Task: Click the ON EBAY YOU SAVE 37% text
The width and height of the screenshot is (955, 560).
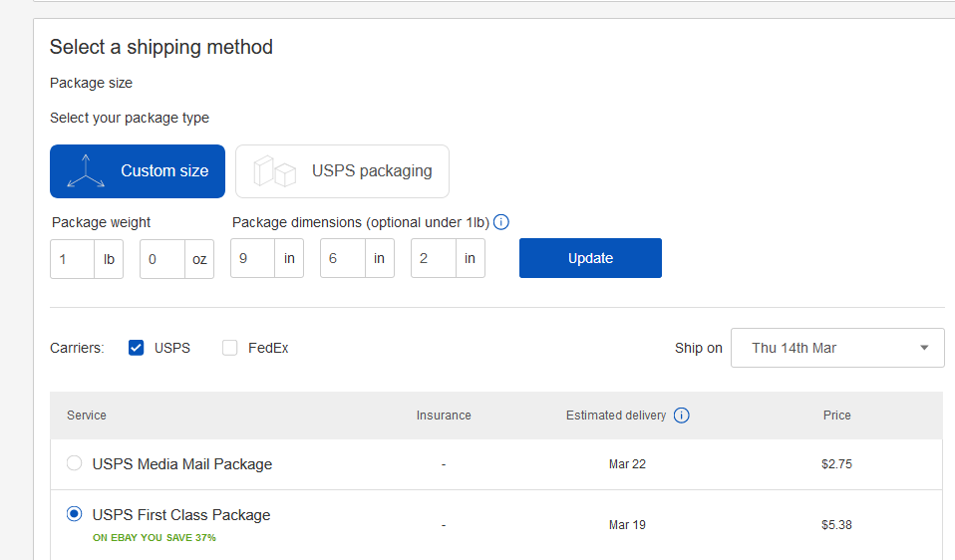Action: coord(155,537)
